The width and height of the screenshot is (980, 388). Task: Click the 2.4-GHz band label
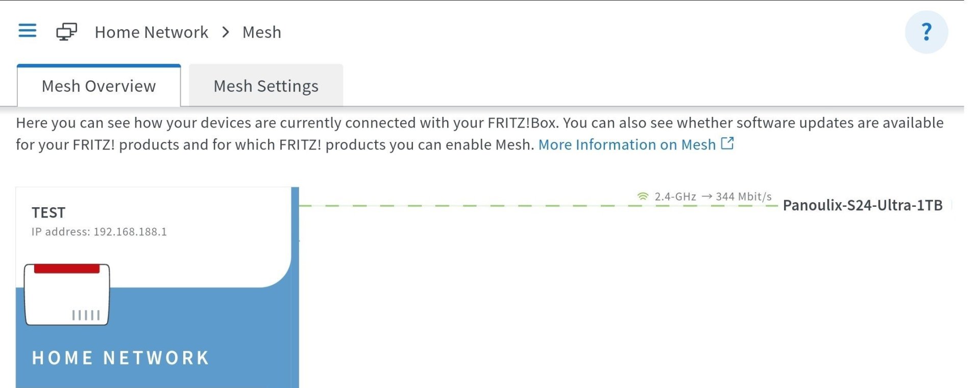675,197
